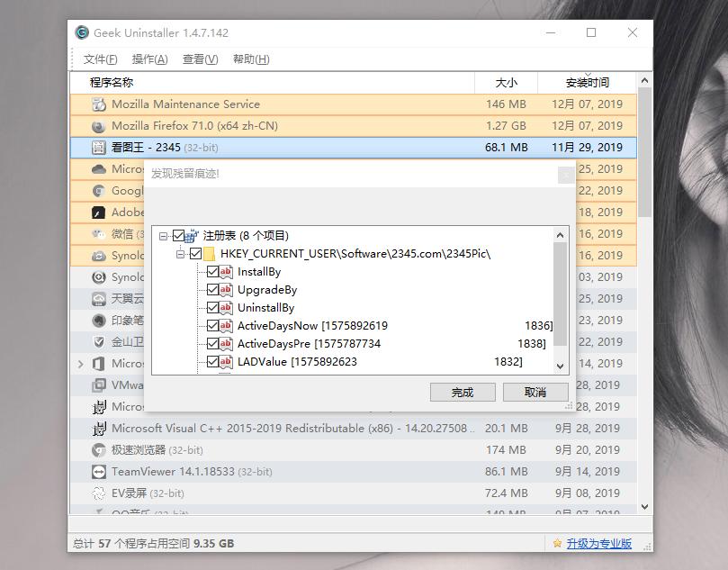Select the Mozilla Firefox 71.0 icon

click(x=98, y=126)
